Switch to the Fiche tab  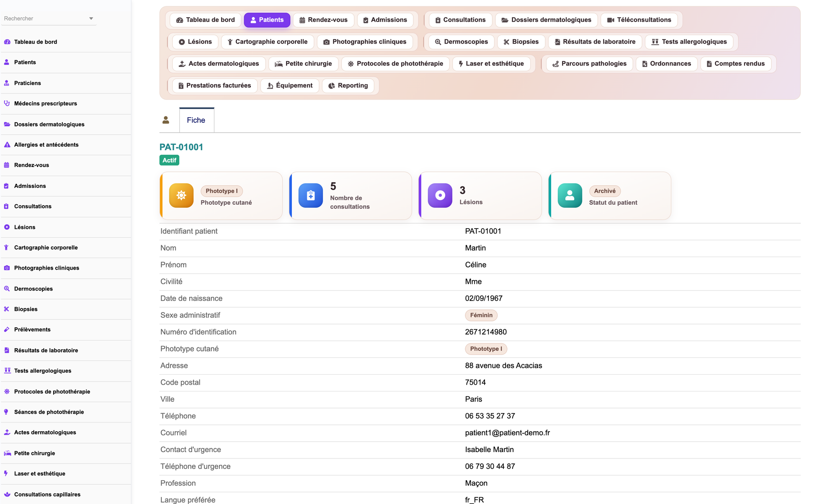[196, 120]
